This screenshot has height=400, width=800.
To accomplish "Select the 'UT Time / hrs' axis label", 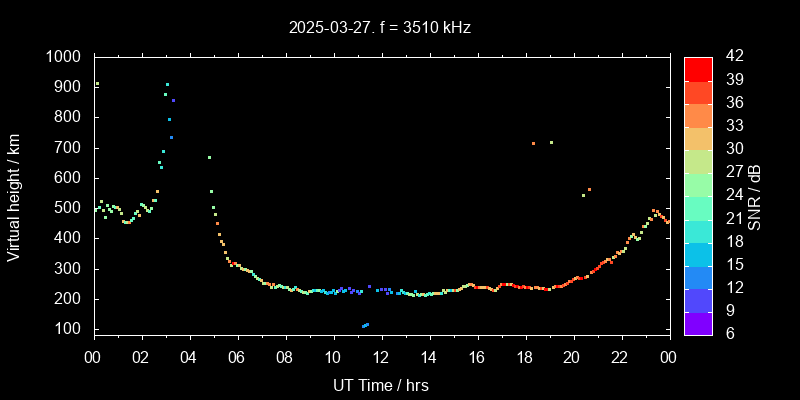I will pyautogui.click(x=381, y=384).
